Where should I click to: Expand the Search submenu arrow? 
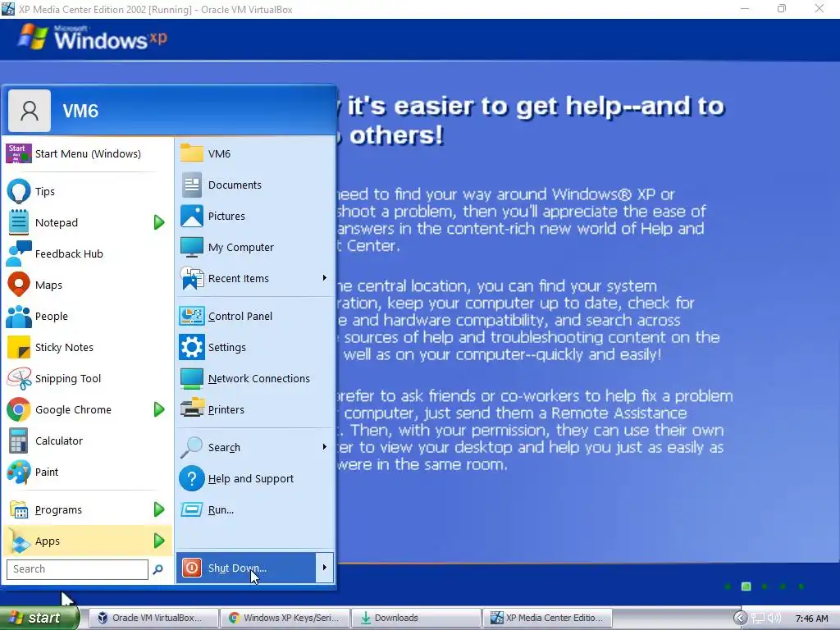pos(325,447)
